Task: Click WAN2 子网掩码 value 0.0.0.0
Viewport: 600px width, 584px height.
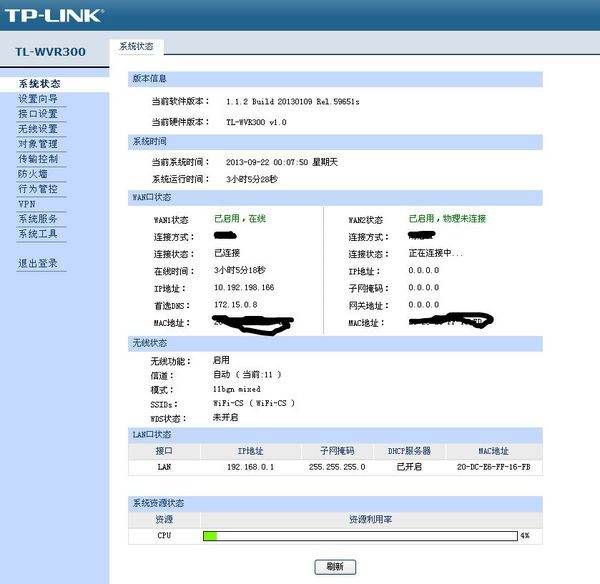Action: (424, 287)
